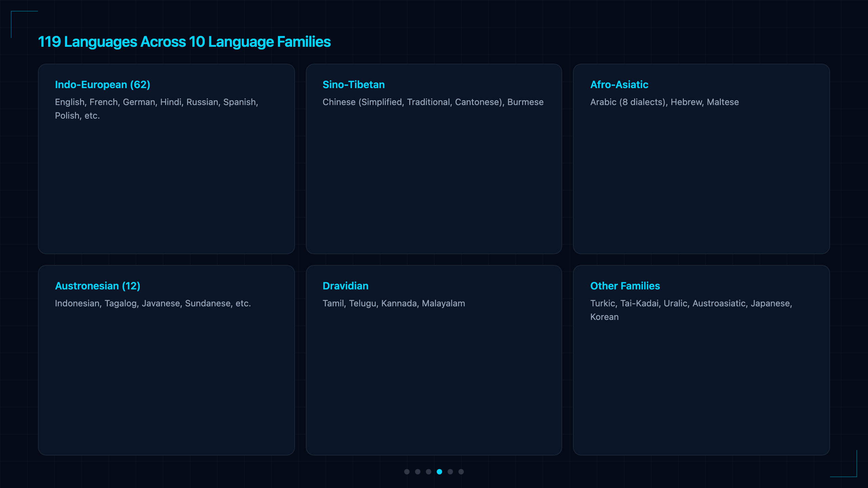Click the Turkic, Tai-Kadai, Uralic description
This screenshot has height=488, width=868.
pyautogui.click(x=691, y=310)
